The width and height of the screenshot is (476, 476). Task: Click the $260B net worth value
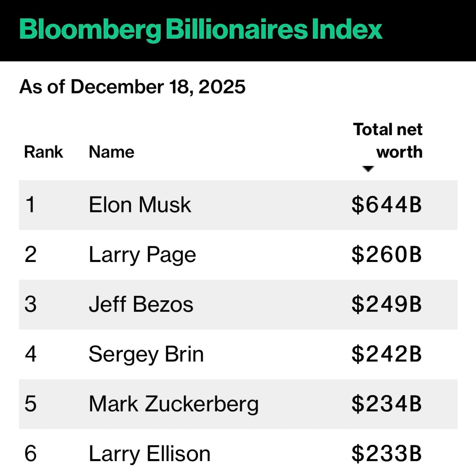click(387, 255)
